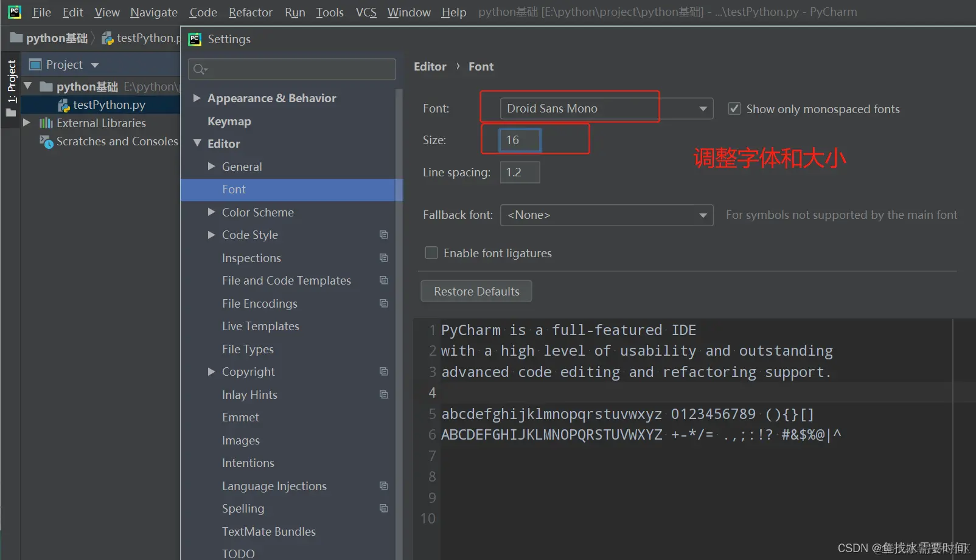
Task: Click the PyCharm icon in the Settings title
Action: [x=195, y=40]
